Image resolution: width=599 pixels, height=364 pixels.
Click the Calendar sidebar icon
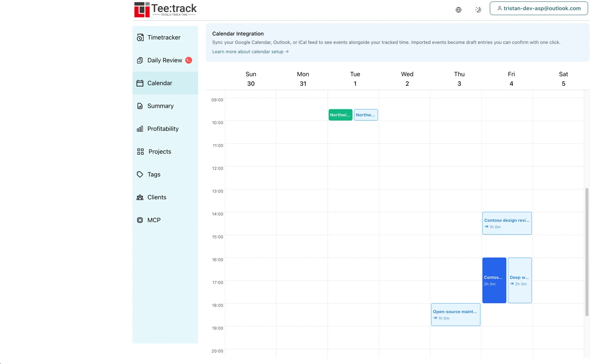coord(140,83)
